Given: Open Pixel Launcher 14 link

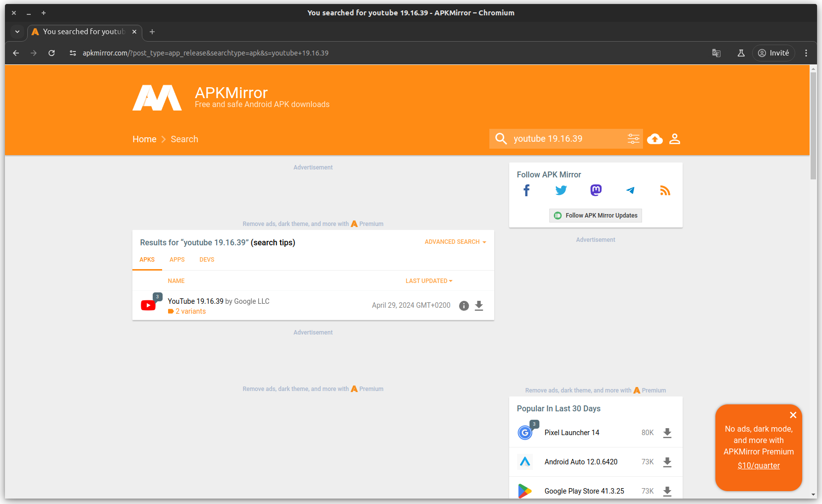Looking at the screenshot, I should coord(572,433).
